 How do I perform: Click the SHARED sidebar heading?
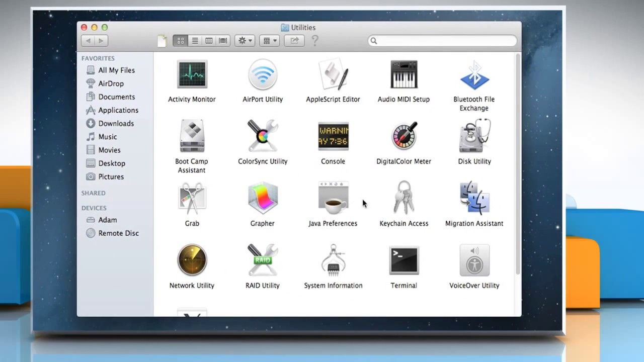94,193
